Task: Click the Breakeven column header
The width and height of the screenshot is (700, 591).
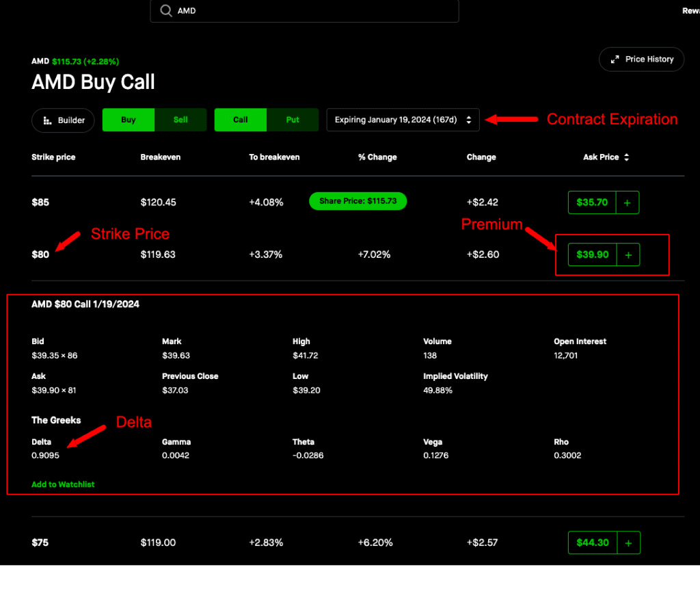Action: point(161,157)
